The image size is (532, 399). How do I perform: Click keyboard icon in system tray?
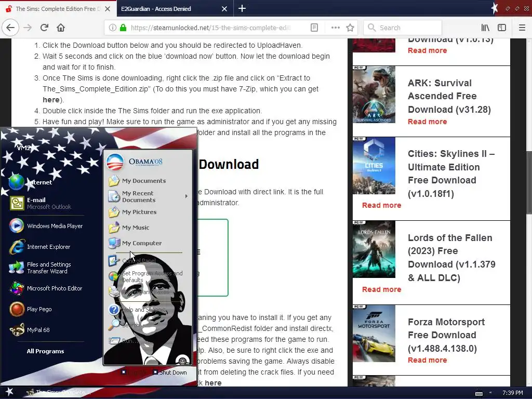tap(478, 393)
